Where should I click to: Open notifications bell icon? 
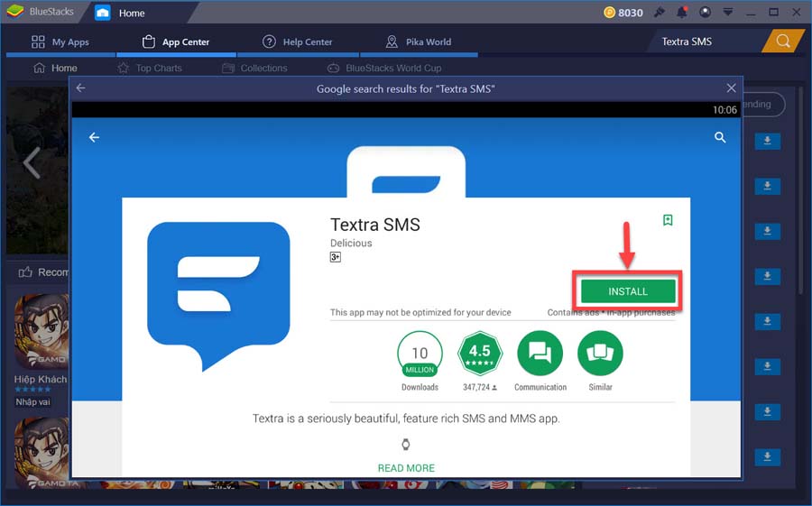click(682, 12)
